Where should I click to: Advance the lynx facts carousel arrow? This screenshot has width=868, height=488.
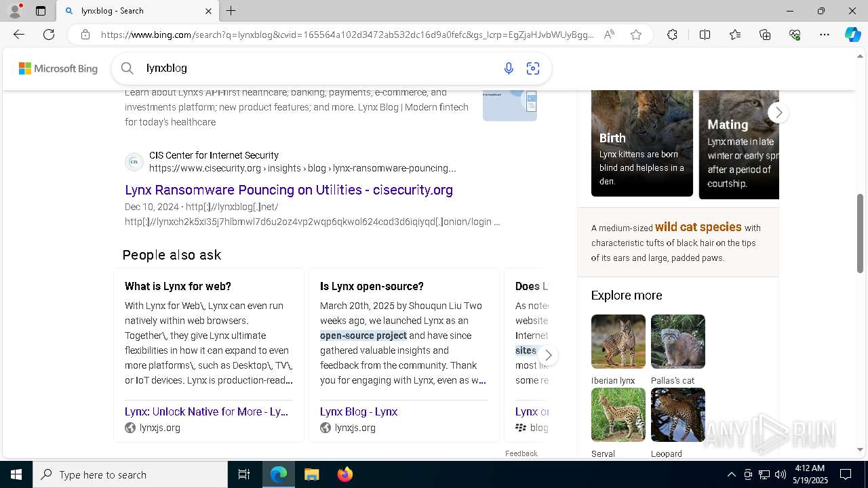click(778, 112)
